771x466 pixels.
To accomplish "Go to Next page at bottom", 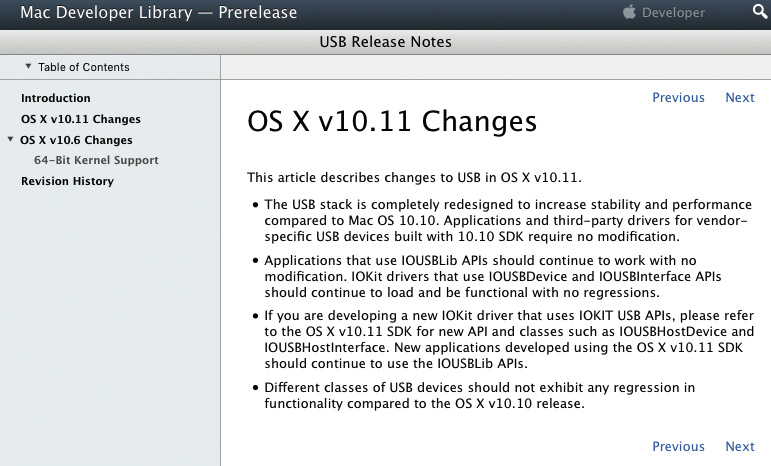I will pos(740,447).
